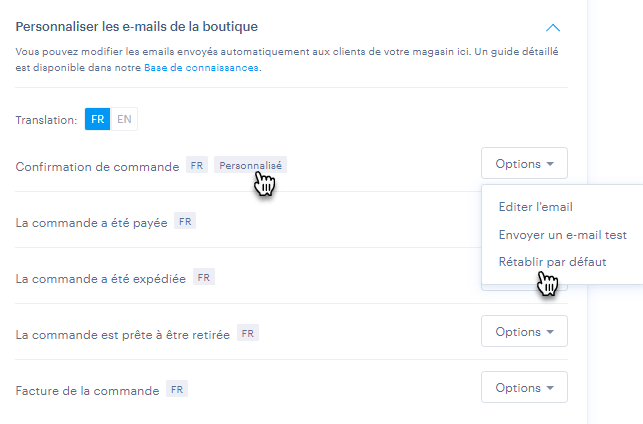Viewport: 643px width, 424px height.
Task: Open Options for Facture de la commande
Action: 524,388
